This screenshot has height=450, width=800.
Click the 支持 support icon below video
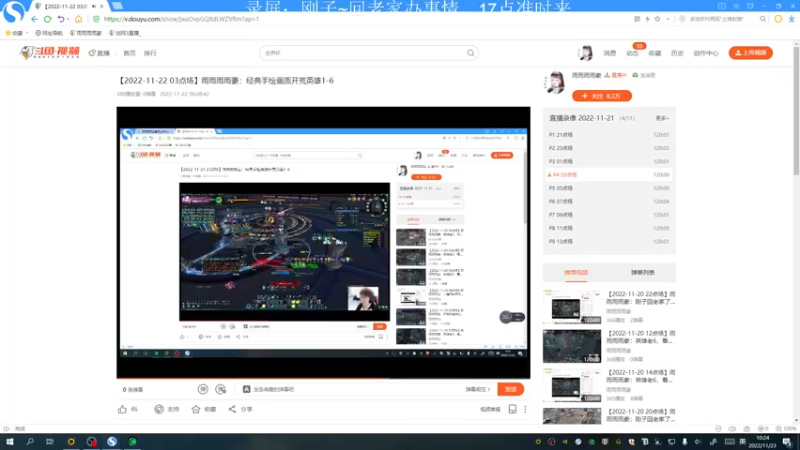click(x=159, y=409)
